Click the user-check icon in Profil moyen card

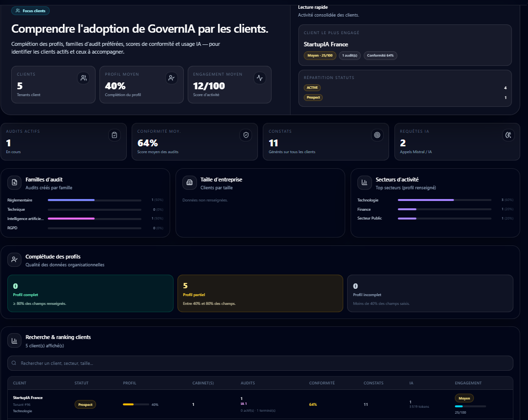(x=172, y=78)
